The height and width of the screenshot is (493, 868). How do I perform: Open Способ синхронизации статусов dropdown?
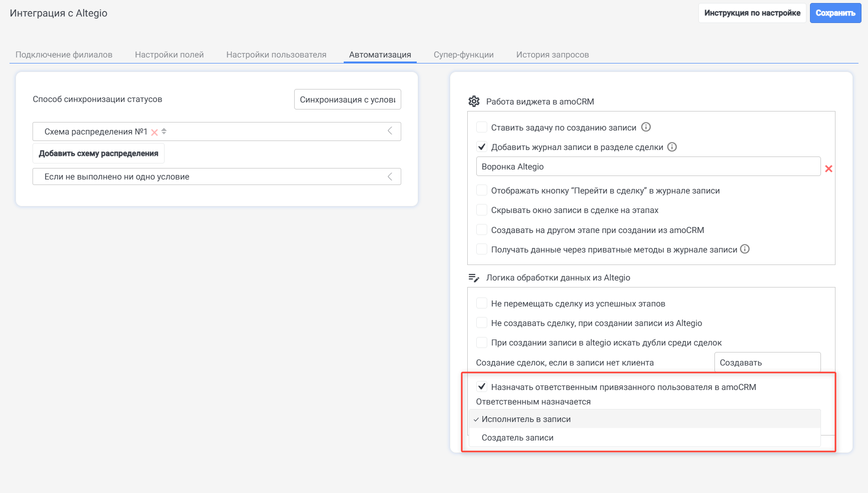coord(348,99)
